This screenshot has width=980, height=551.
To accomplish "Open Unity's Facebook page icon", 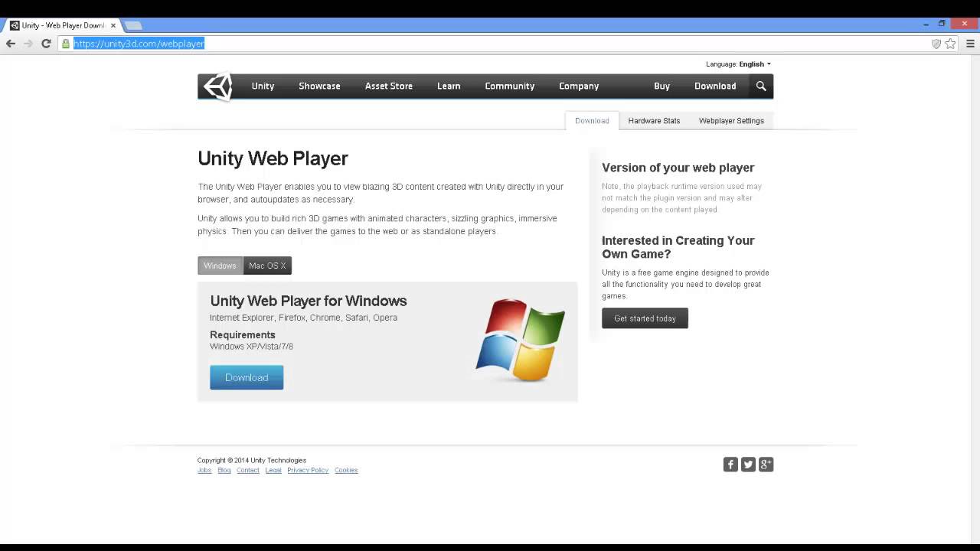I will tap(730, 465).
